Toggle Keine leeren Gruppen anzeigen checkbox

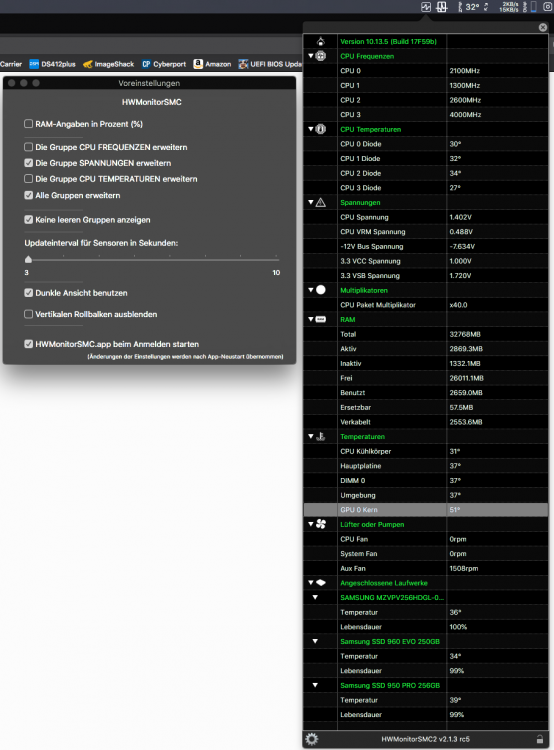point(29,220)
